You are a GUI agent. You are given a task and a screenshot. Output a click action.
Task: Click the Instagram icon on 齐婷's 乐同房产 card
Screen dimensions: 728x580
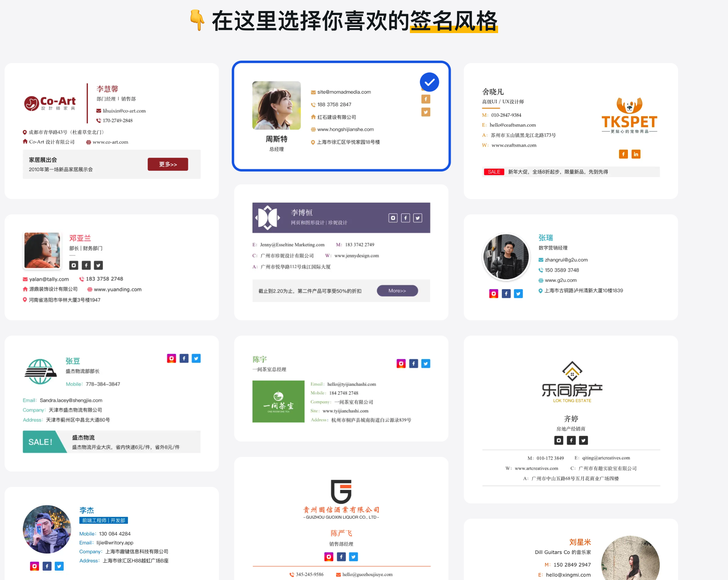[558, 440]
